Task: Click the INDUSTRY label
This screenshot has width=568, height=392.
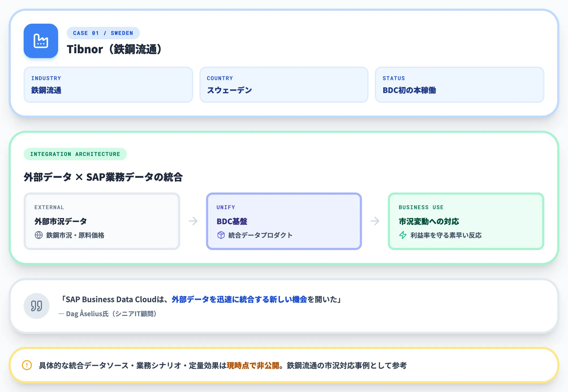Action: coord(46,78)
